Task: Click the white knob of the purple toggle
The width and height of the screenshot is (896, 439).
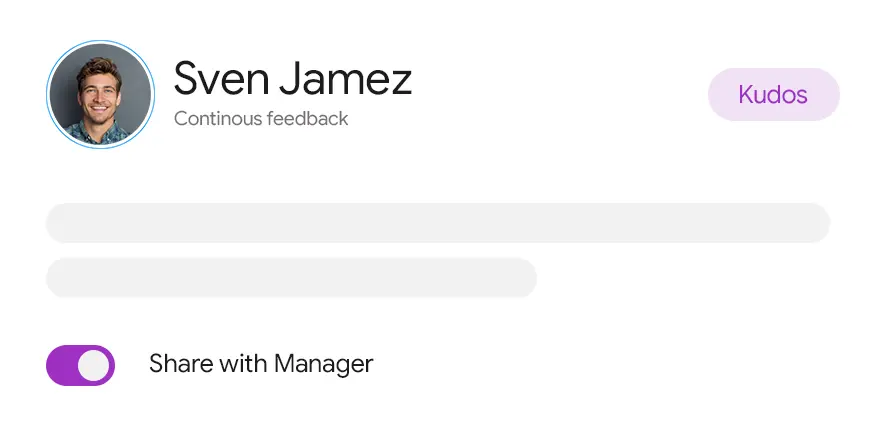Action: pyautogui.click(x=94, y=365)
